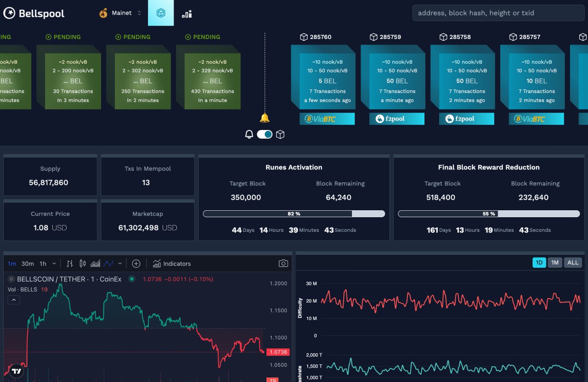Click the outline bell icon beside switch
Image resolution: width=588 pixels, height=382 pixels.
click(x=249, y=134)
